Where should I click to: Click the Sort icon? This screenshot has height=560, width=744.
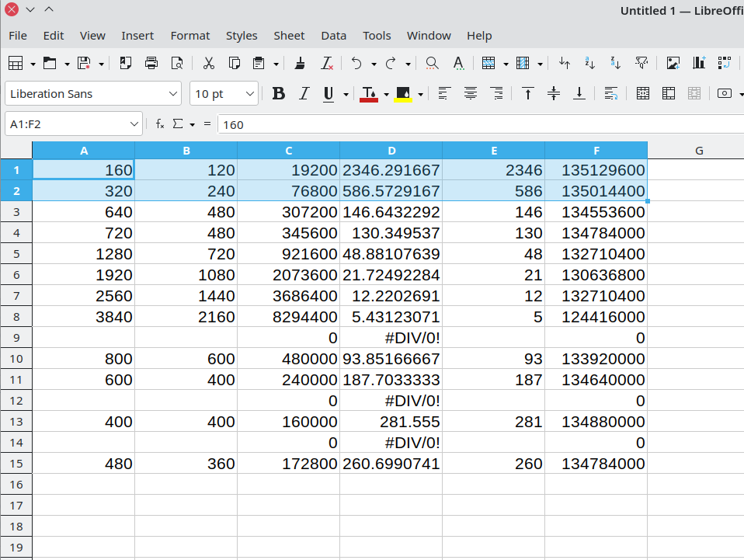click(564, 63)
